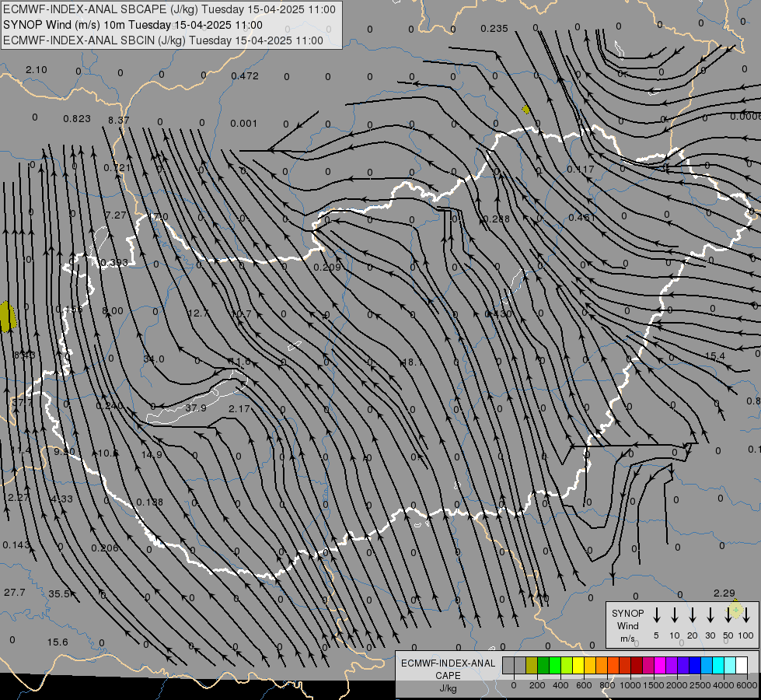Click the '0.117' value on the map

coord(581,170)
